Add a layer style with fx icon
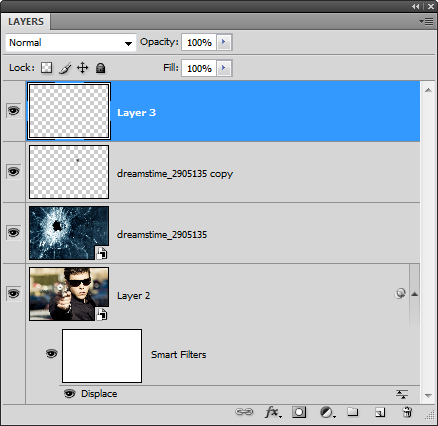The image size is (438, 426). [x=273, y=412]
